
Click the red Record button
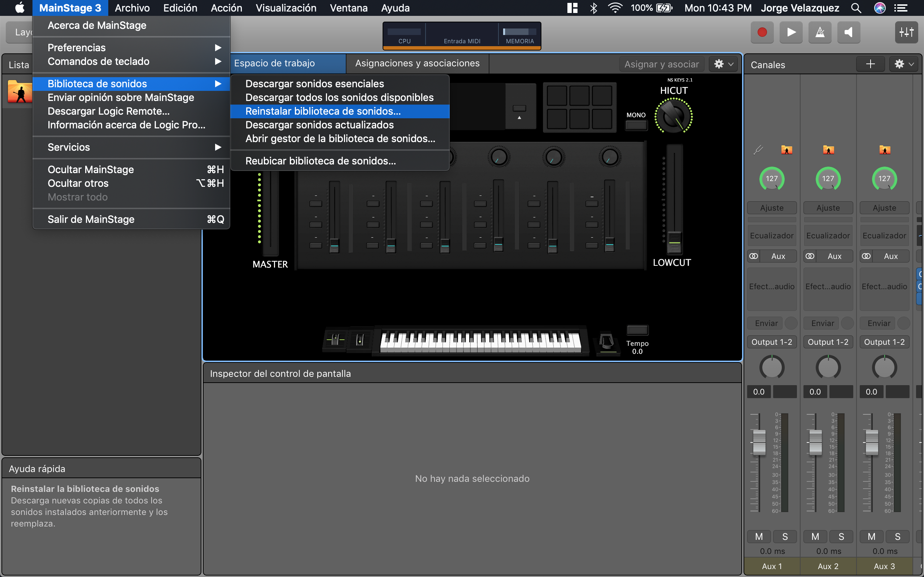coord(762,32)
